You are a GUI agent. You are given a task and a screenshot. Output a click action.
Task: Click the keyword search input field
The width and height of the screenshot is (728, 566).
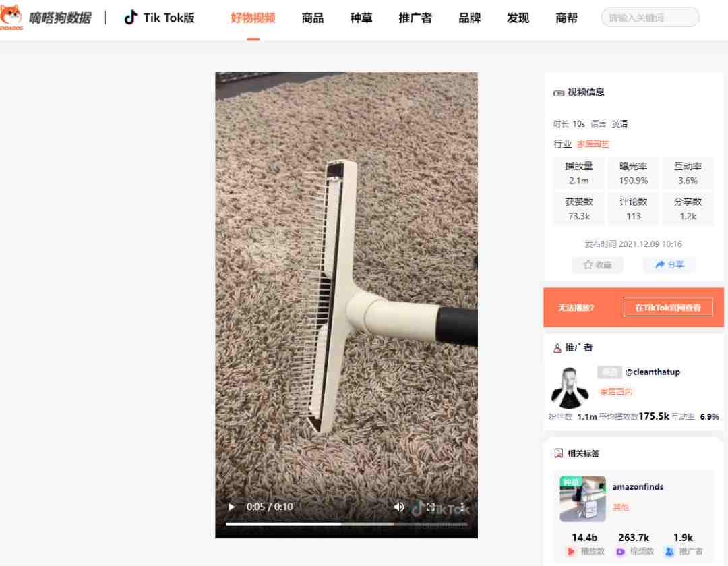click(x=650, y=18)
